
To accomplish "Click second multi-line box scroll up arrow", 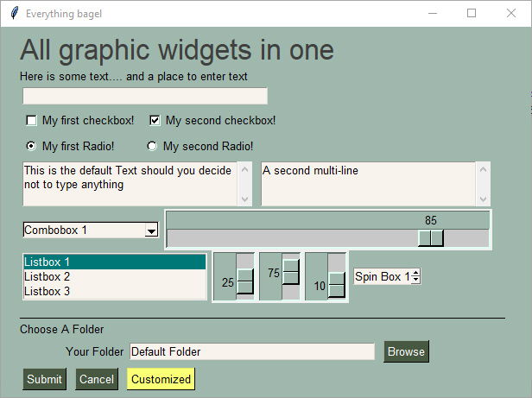I will tap(483, 169).
